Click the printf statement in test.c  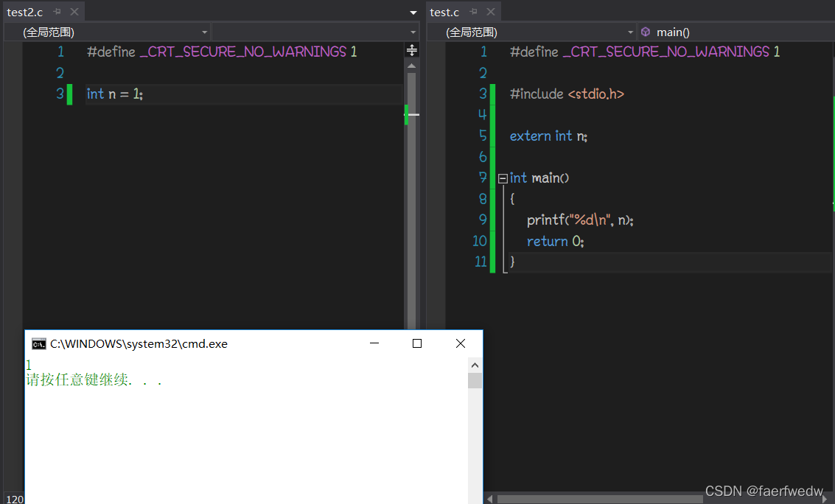pyautogui.click(x=580, y=220)
